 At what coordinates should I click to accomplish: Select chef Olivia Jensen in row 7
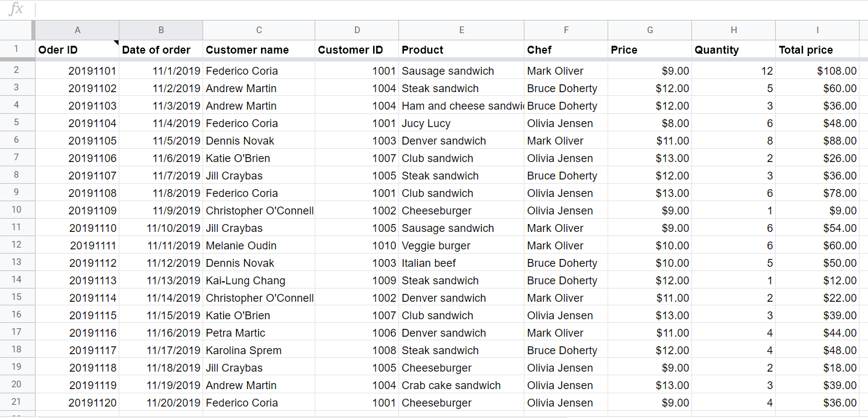(x=566, y=158)
